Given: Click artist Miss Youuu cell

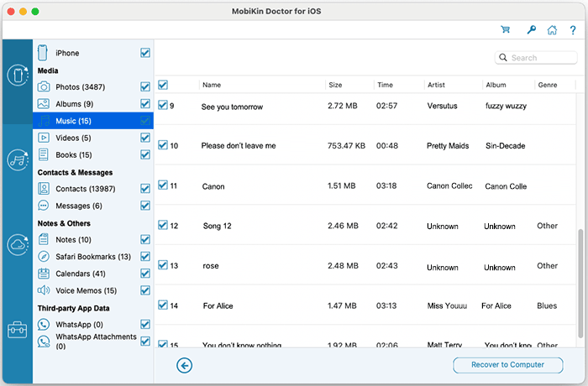Looking at the screenshot, I should pyautogui.click(x=447, y=305).
